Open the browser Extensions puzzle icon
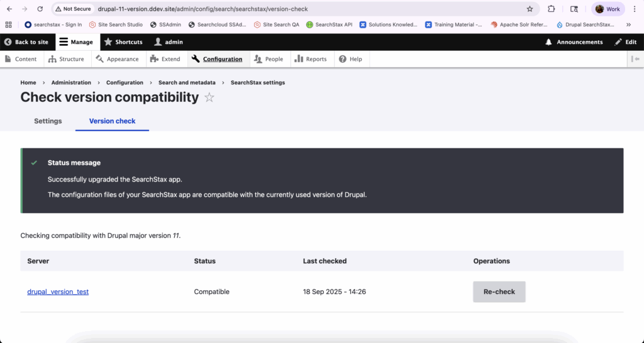 coord(551,9)
